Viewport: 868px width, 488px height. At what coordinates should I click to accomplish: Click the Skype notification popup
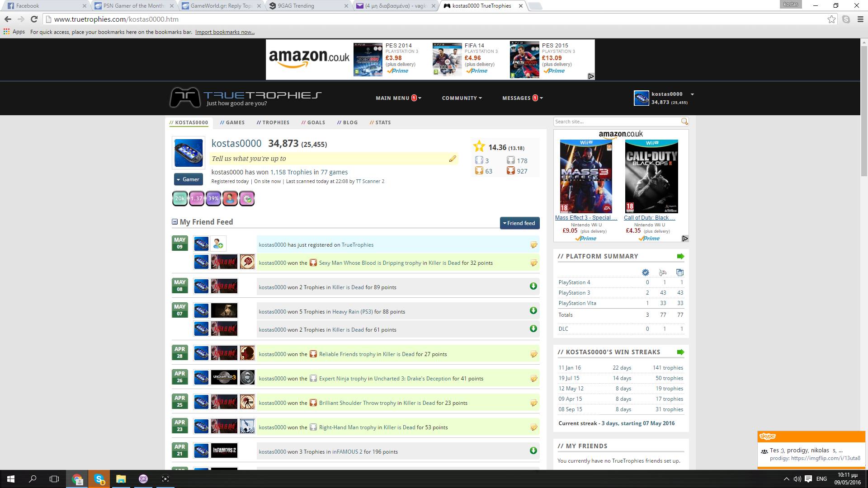coord(811,450)
